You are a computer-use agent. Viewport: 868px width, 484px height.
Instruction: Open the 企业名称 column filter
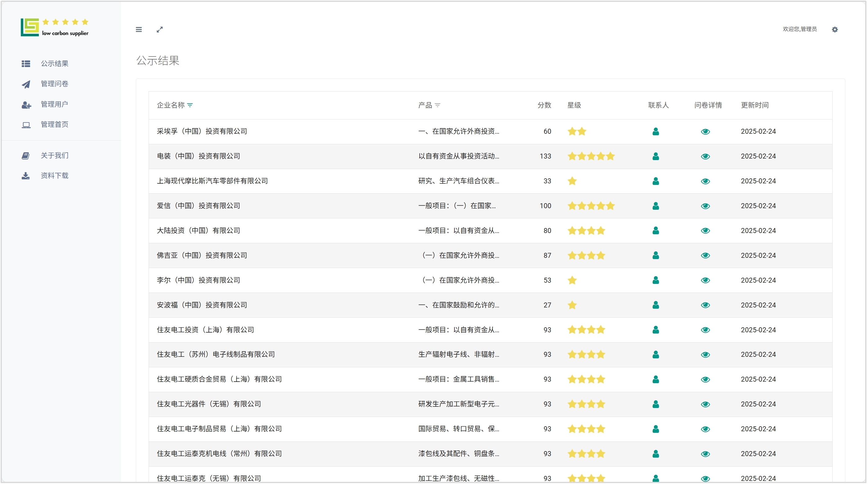coord(190,105)
